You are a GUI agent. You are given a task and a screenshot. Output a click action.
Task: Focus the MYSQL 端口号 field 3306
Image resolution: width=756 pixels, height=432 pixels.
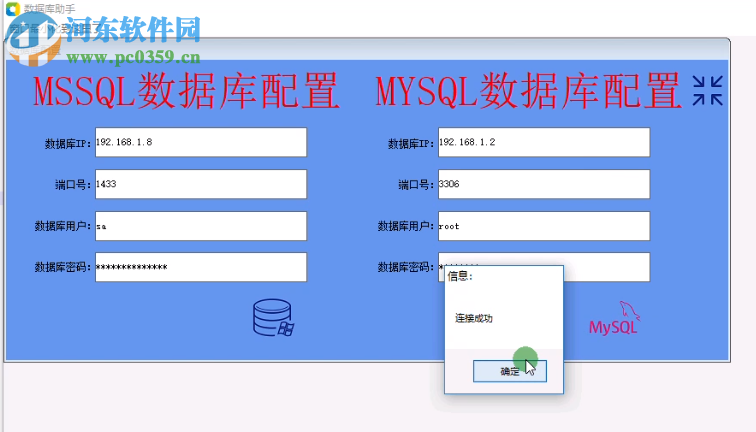pos(544,184)
